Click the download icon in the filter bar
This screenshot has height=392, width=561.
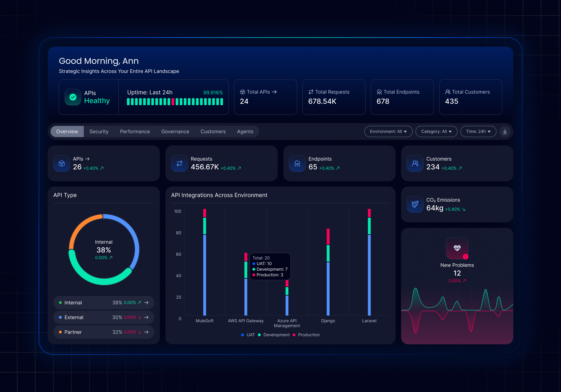point(505,131)
